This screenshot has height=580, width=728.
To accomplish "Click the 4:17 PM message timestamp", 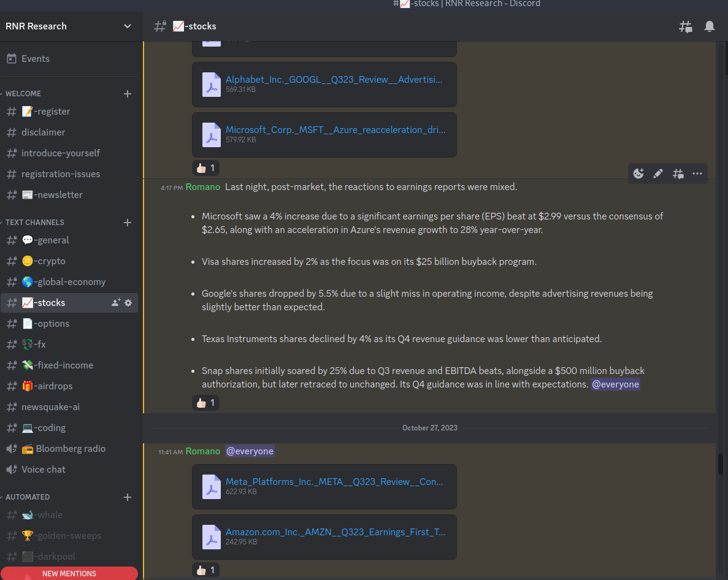I will tap(171, 188).
